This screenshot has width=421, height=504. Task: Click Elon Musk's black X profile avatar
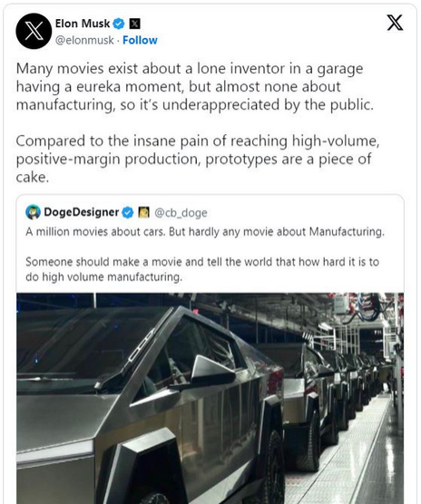(34, 31)
